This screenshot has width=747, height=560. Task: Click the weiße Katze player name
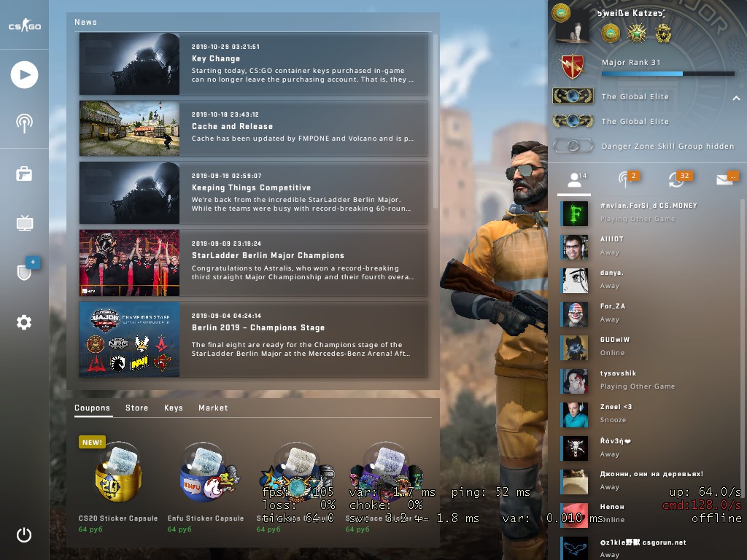pyautogui.click(x=631, y=13)
